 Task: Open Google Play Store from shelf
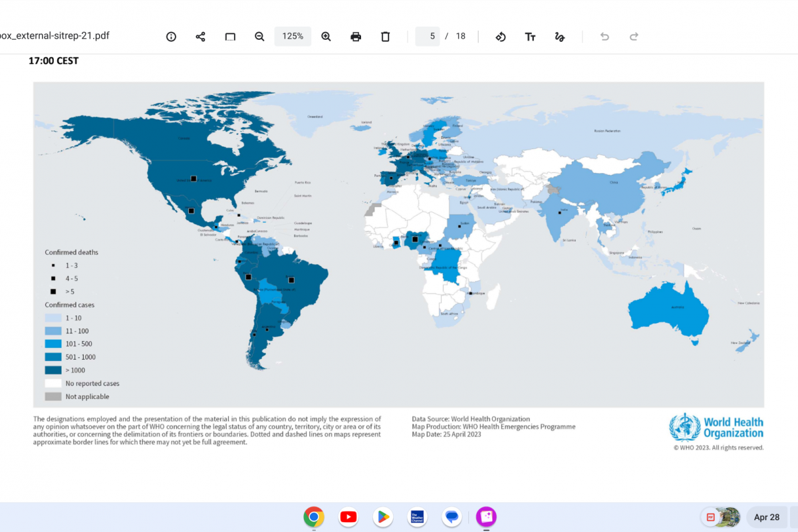pos(383,517)
